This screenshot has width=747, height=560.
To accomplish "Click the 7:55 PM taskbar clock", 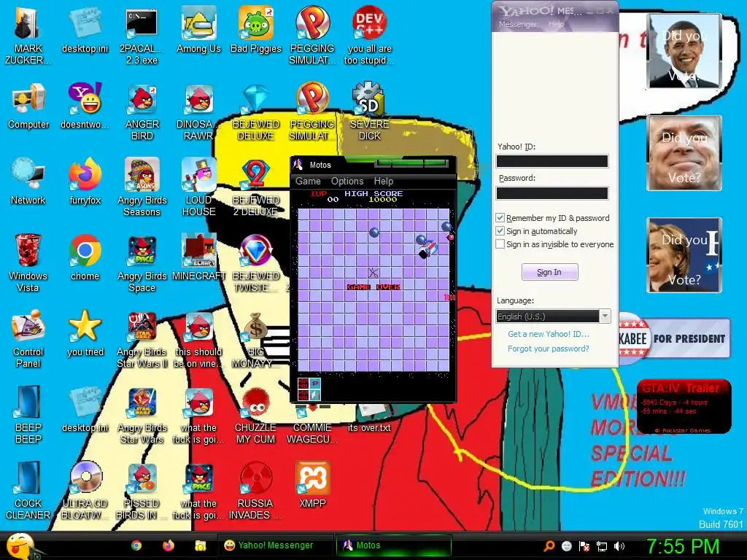I will [683, 546].
